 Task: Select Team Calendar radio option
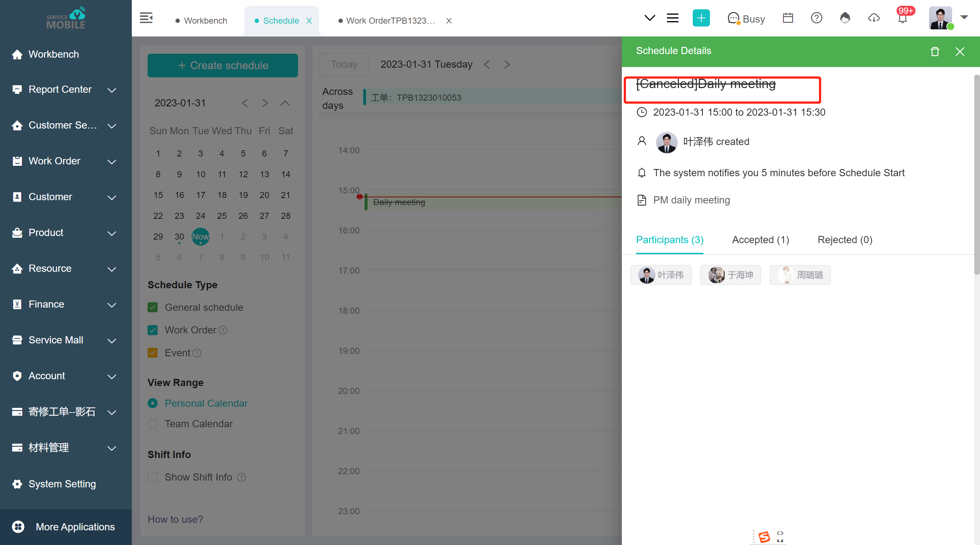pos(153,424)
